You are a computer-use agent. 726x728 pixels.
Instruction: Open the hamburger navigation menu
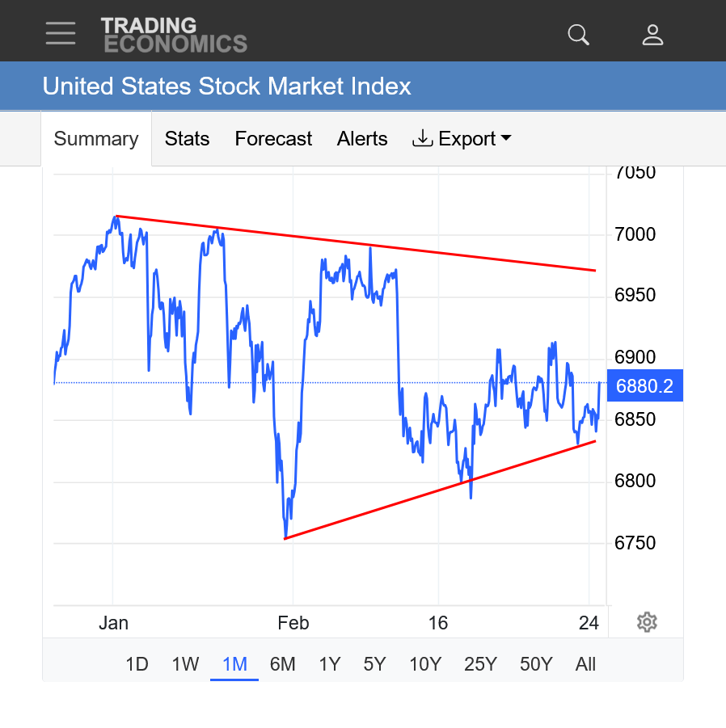point(61,33)
